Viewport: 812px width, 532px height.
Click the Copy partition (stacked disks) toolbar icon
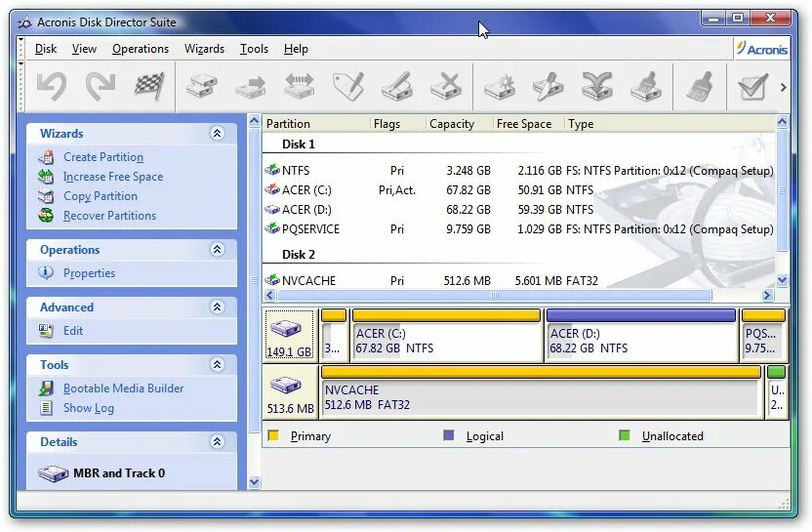coord(202,86)
